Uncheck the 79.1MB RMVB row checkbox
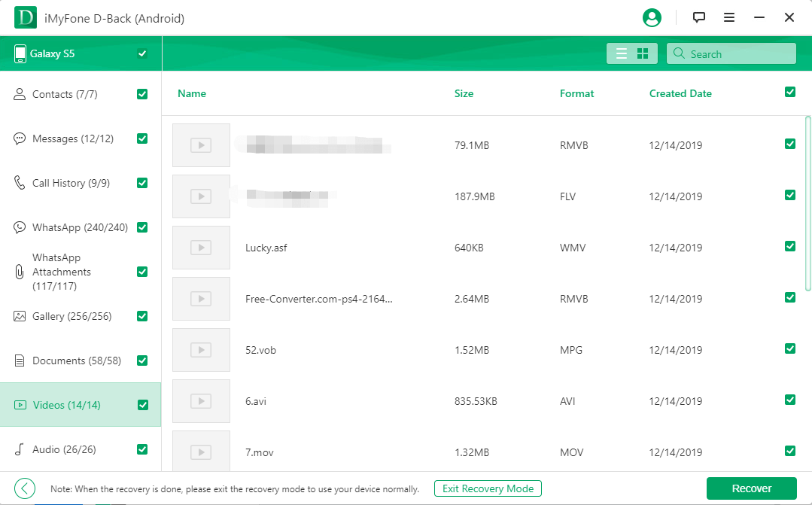This screenshot has height=505, width=812. click(x=789, y=144)
